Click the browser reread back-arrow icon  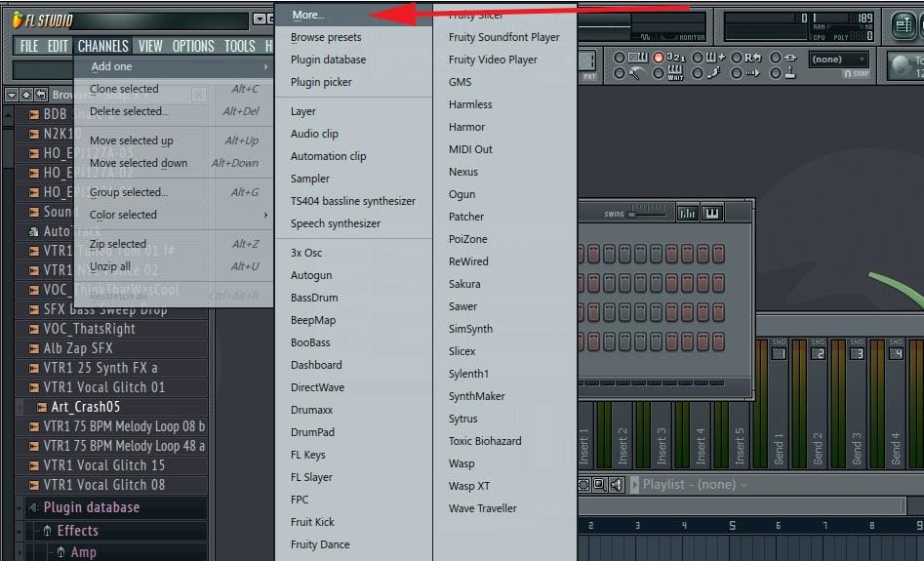coord(41,95)
